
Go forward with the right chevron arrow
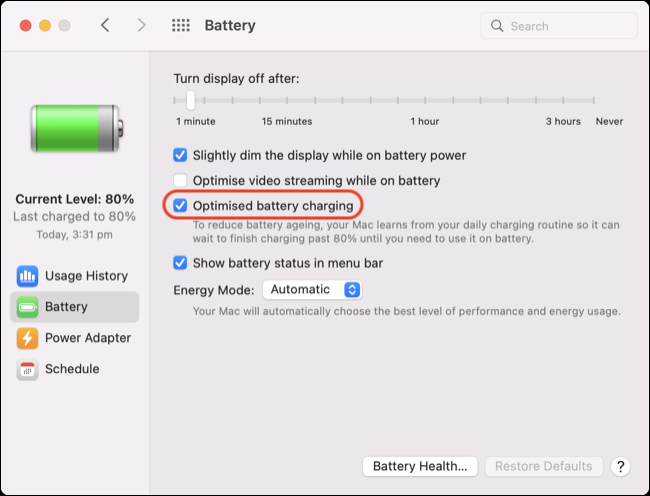[x=141, y=25]
